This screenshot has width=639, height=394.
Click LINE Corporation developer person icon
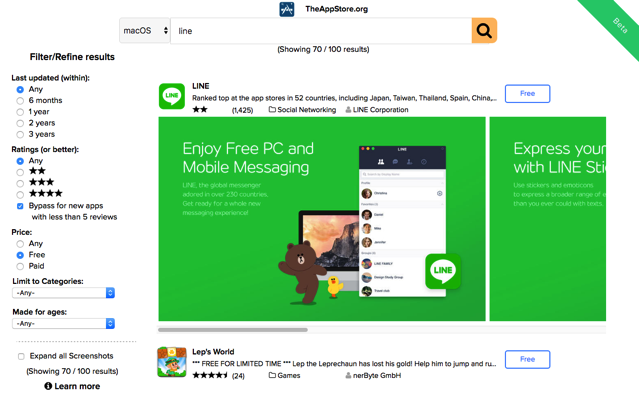point(348,110)
